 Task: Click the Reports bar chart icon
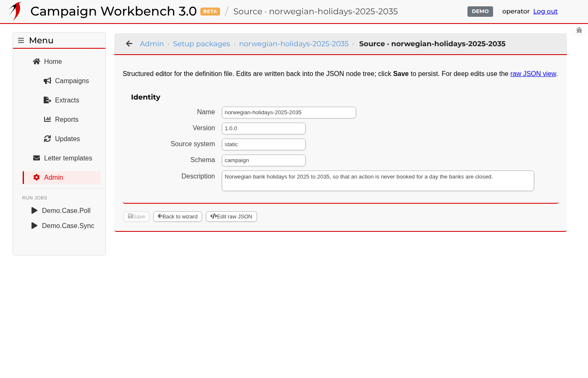pyautogui.click(x=47, y=119)
